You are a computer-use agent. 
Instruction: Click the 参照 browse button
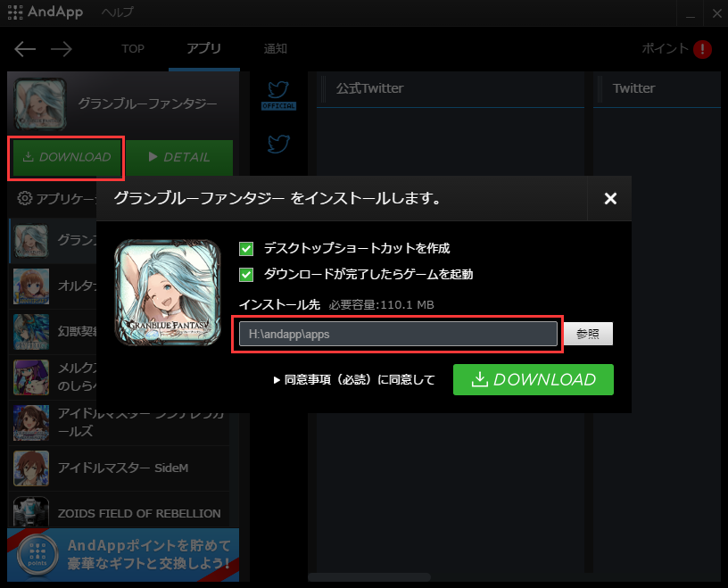coord(588,334)
